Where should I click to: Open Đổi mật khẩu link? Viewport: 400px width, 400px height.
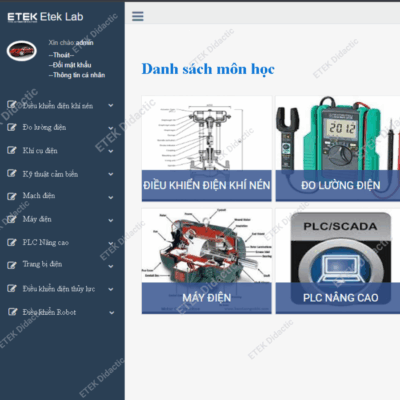click(70, 65)
